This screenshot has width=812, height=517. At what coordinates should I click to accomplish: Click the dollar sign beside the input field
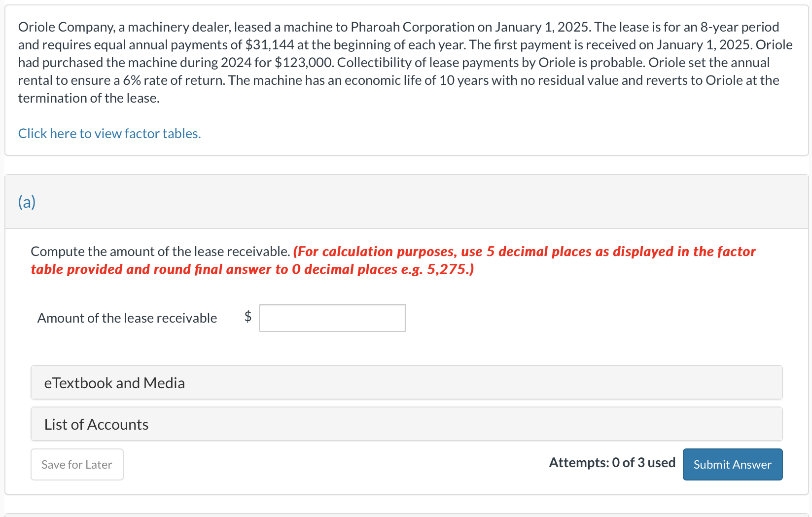[248, 318]
